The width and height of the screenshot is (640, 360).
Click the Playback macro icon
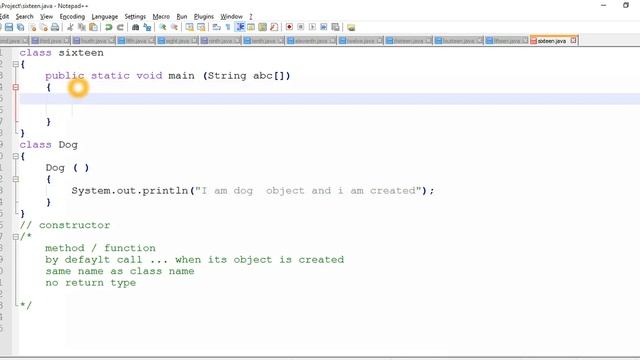(x=312, y=27)
